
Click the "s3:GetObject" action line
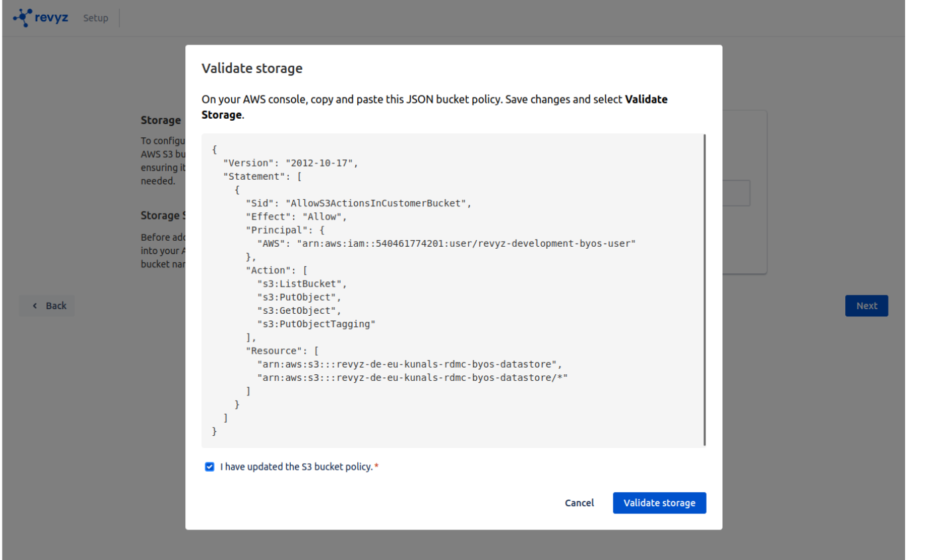click(299, 311)
